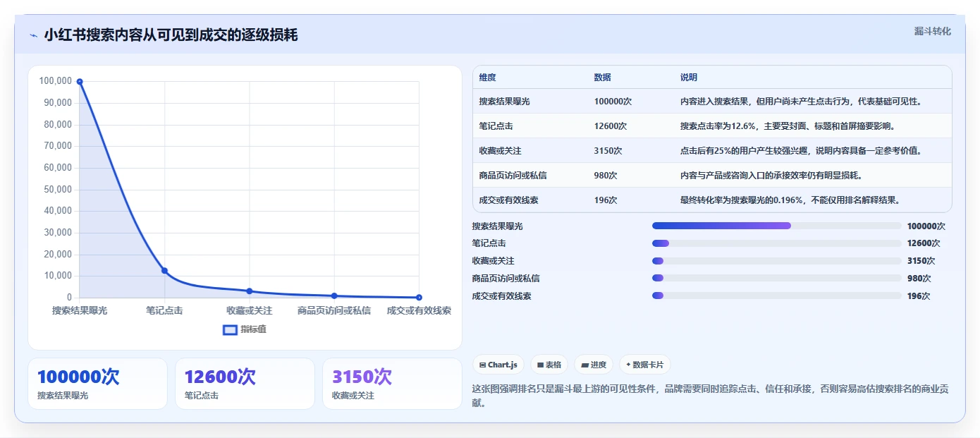This screenshot has height=438, width=980.
Task: Click the 漏斗转化 tag in header
Action: pos(933,32)
